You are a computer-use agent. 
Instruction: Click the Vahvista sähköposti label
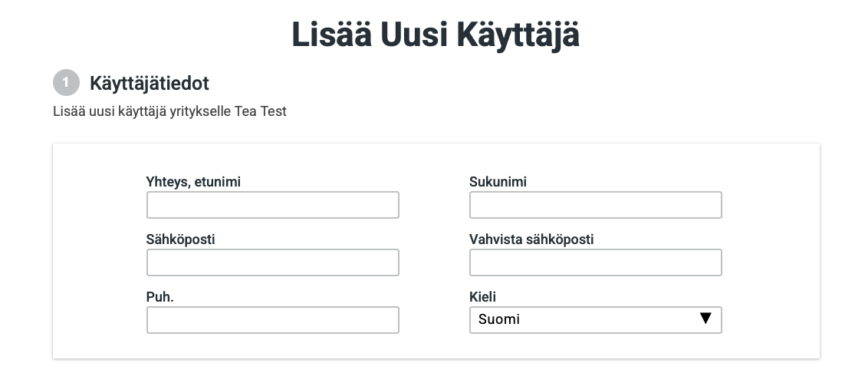(531, 239)
